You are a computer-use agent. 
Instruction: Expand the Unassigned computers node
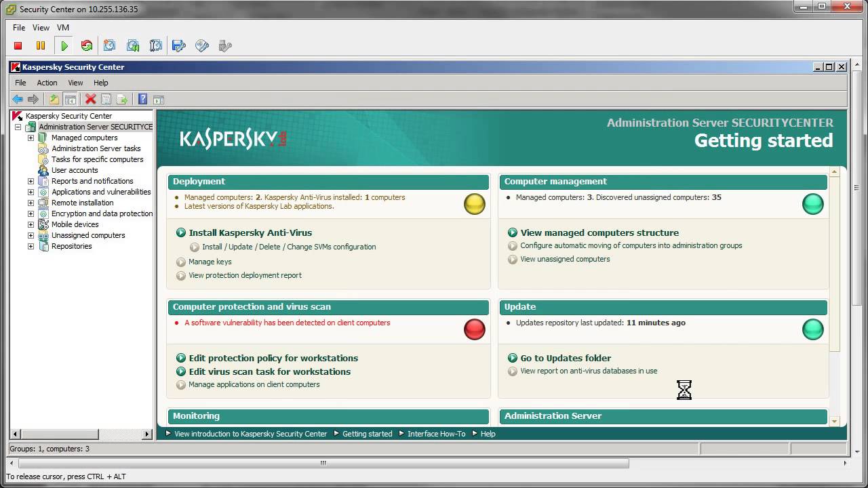click(x=31, y=235)
